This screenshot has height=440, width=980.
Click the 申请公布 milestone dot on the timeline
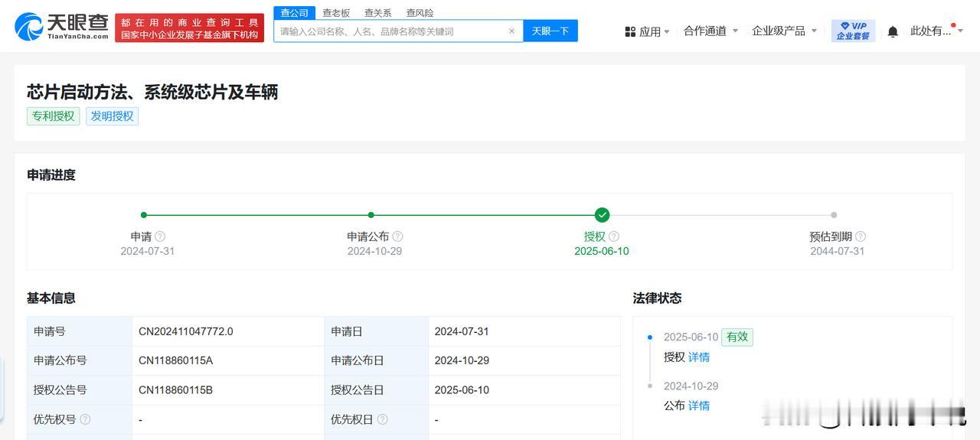(x=371, y=215)
